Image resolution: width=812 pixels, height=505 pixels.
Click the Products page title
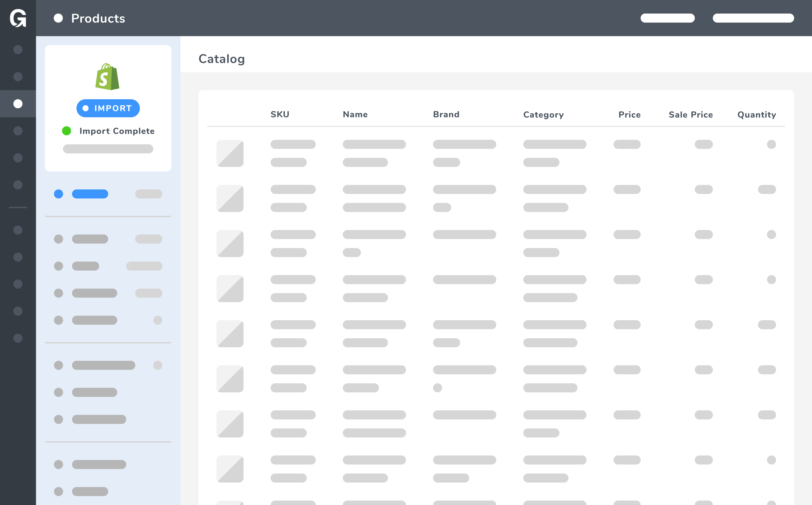[98, 18]
